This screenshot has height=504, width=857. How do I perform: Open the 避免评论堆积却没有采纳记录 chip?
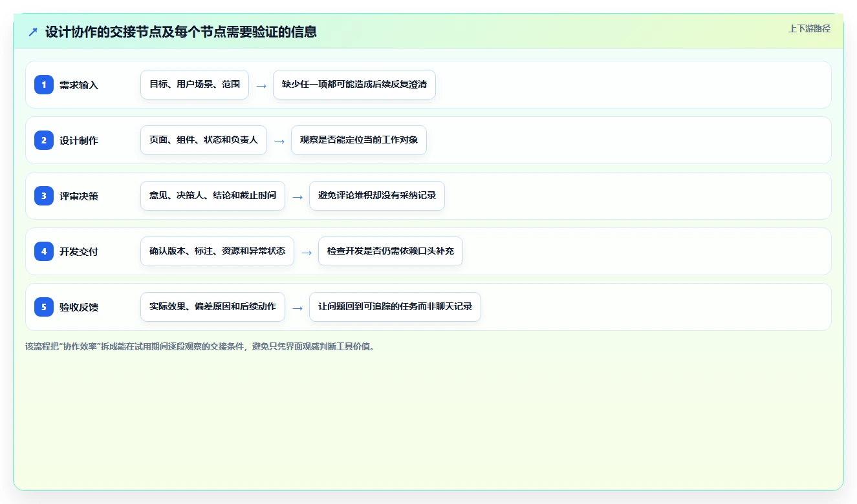[377, 196]
